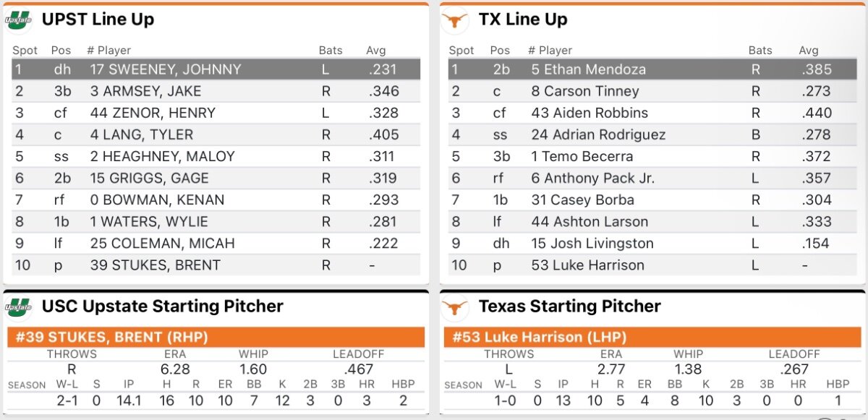Click the Bats column header in TX lineup
This screenshot has height=420, width=868.
[x=760, y=51]
